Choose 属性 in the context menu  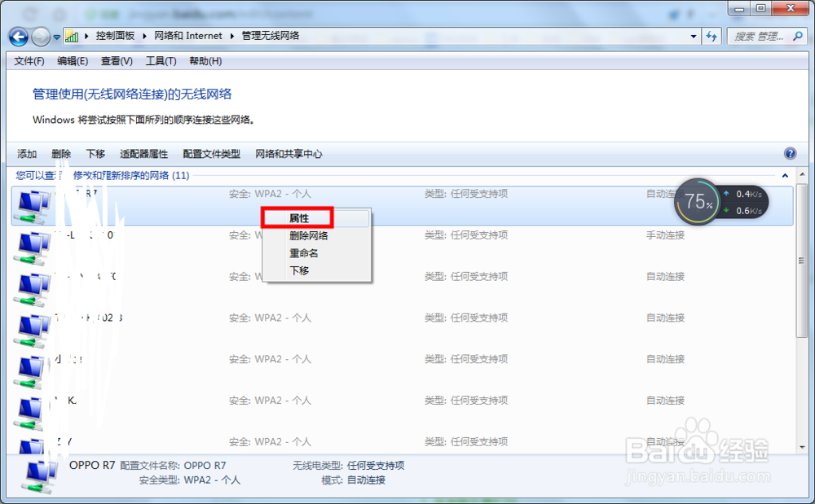[x=300, y=217]
